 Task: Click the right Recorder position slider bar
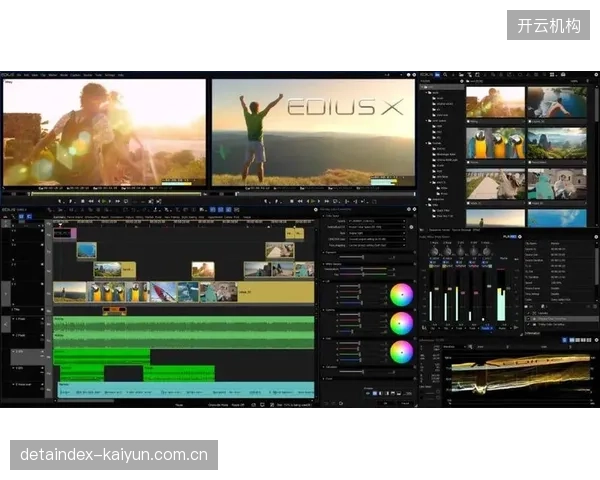(x=326, y=194)
